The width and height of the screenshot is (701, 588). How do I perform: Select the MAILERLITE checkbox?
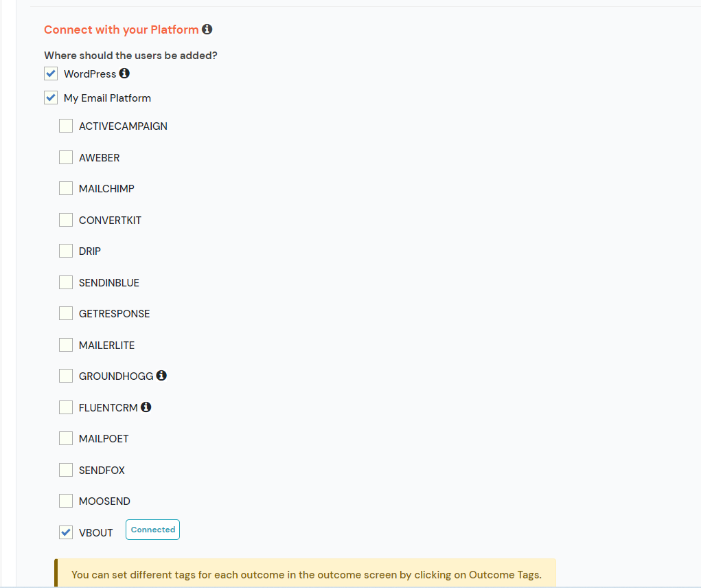pos(66,345)
